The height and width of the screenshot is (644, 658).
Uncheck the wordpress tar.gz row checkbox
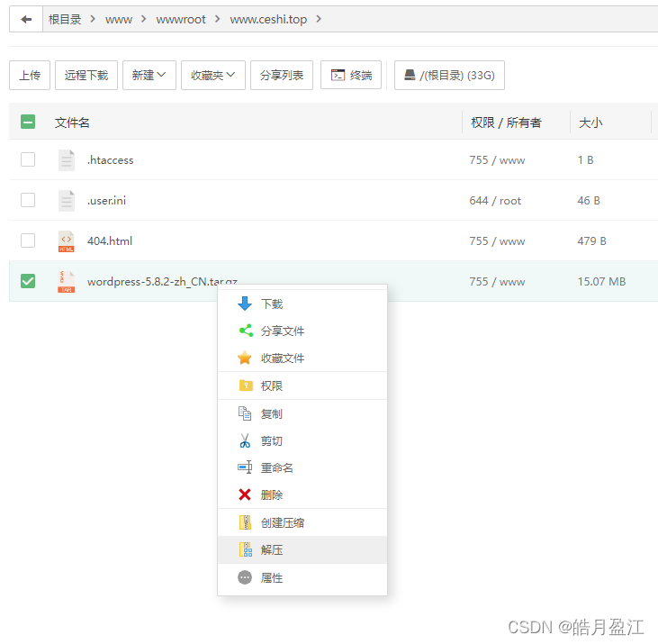[28, 281]
